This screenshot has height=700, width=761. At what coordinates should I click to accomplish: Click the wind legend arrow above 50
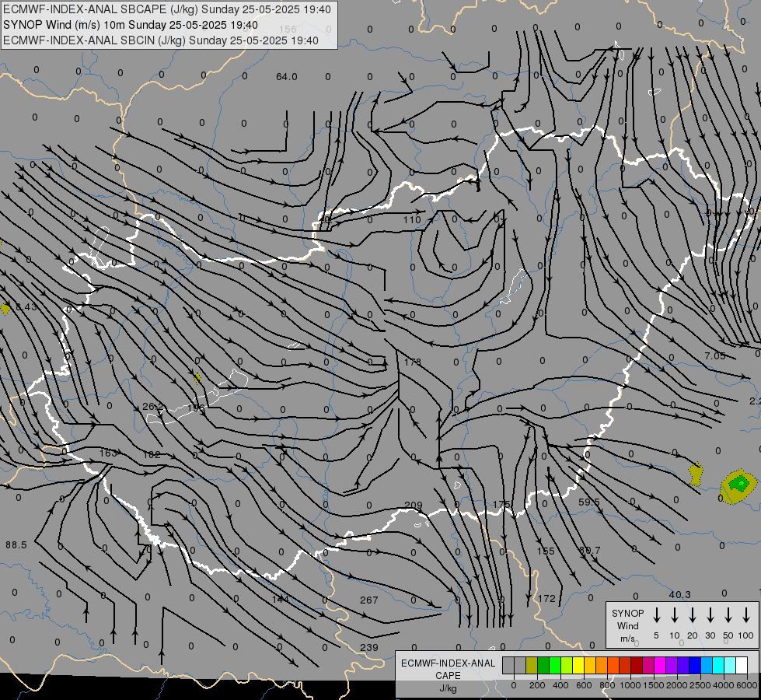click(x=728, y=615)
